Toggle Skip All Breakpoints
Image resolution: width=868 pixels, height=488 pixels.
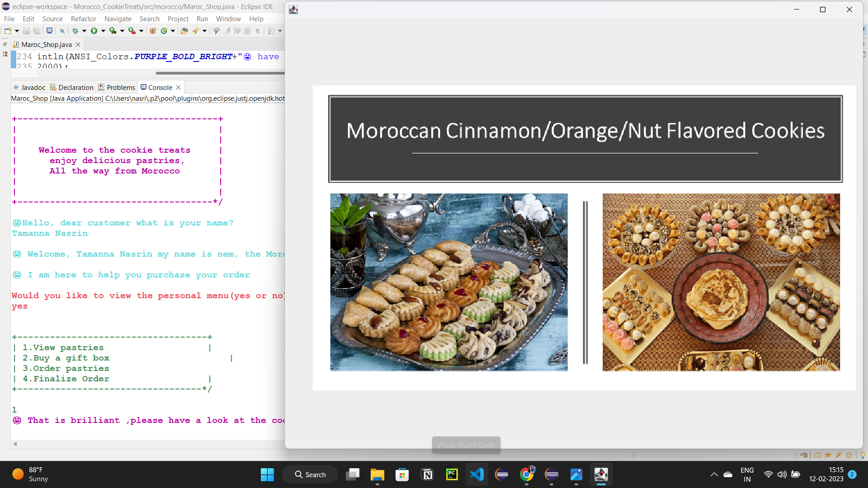pyautogui.click(x=62, y=31)
